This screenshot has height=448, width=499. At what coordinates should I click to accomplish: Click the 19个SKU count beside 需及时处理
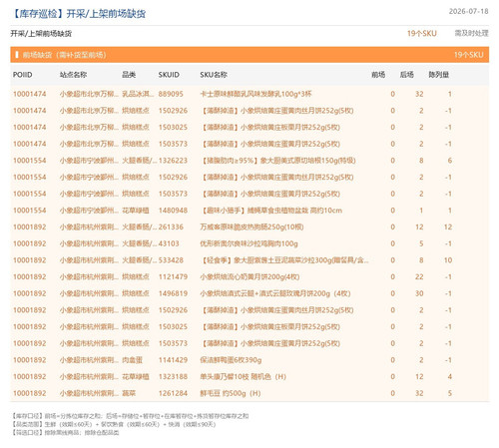pyautogui.click(x=422, y=33)
